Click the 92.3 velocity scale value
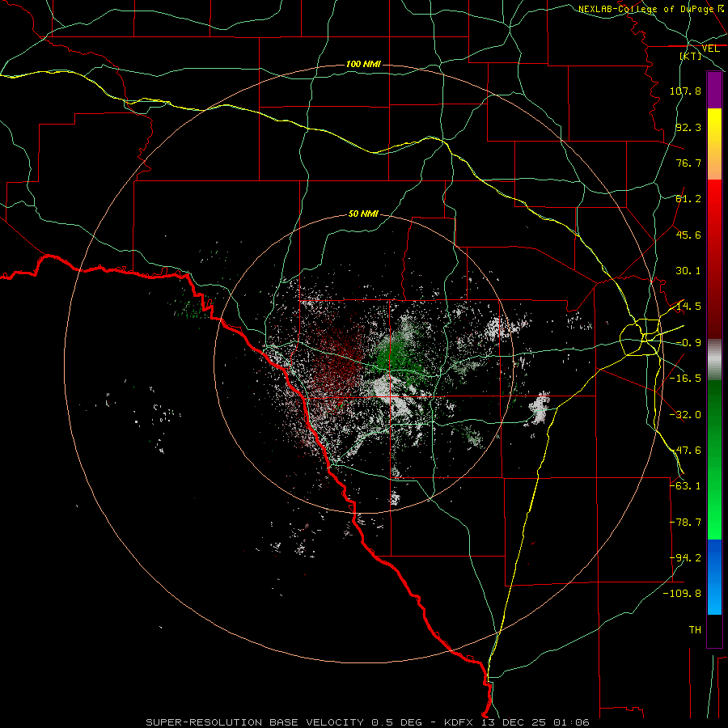The image size is (728, 728). click(x=688, y=127)
